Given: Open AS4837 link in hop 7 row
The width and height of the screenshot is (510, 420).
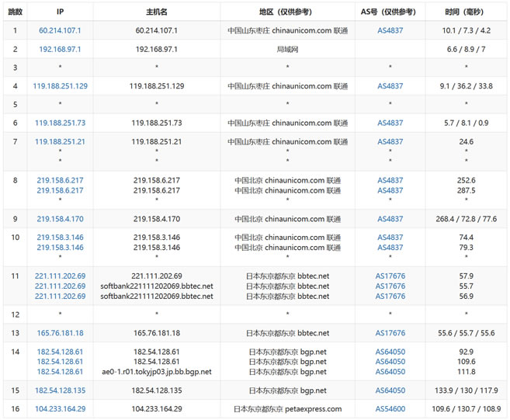Looking at the screenshot, I should pyautogui.click(x=390, y=141).
